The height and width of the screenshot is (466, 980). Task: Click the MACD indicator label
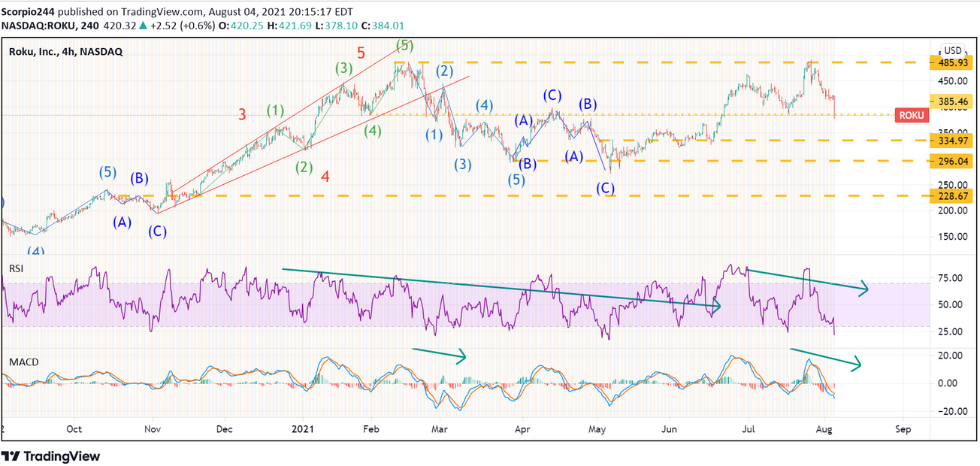(x=23, y=362)
